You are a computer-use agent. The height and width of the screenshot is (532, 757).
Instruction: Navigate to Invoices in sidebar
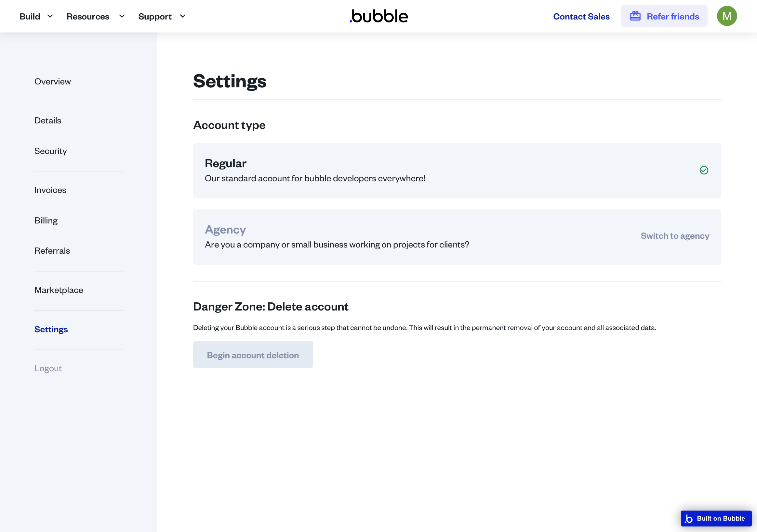[50, 190]
